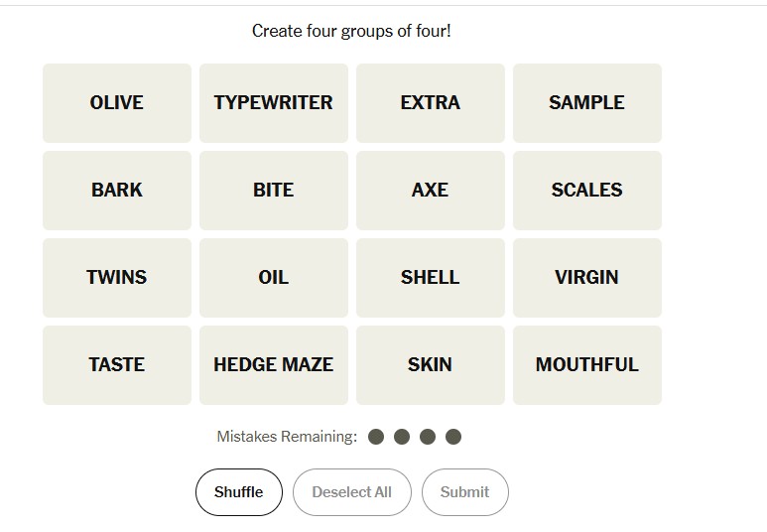Image resolution: width=767 pixels, height=532 pixels.
Task: Choose the BITE word tile
Action: pyautogui.click(x=274, y=191)
